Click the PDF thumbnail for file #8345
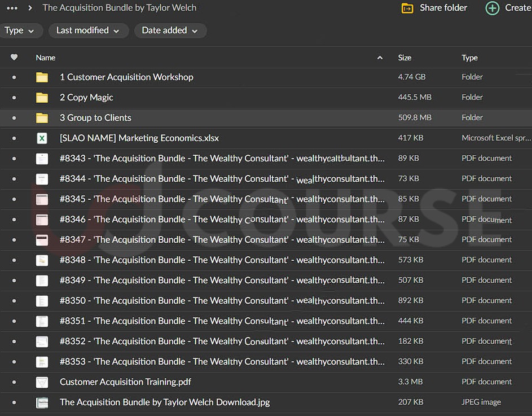 click(x=42, y=199)
